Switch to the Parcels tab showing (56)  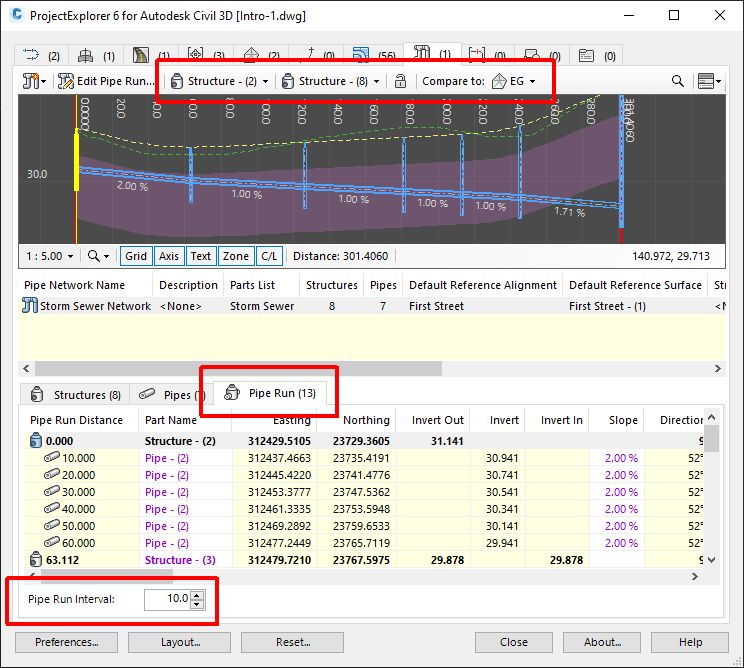pyautogui.click(x=375, y=56)
